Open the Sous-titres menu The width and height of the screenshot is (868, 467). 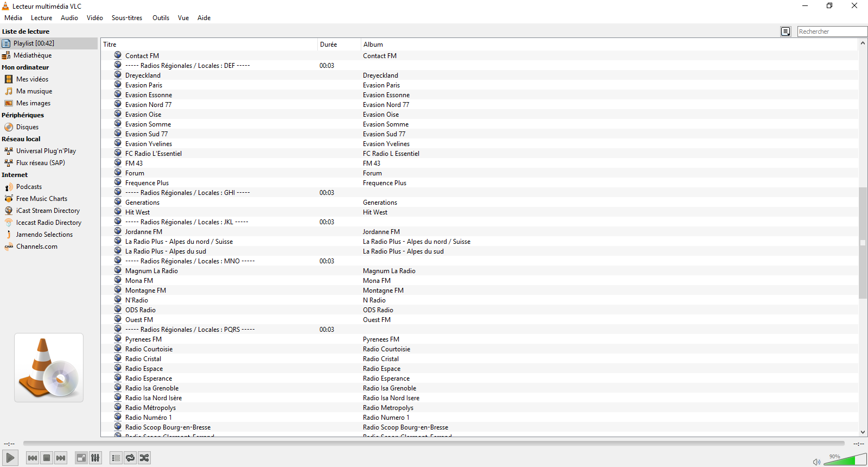127,18
